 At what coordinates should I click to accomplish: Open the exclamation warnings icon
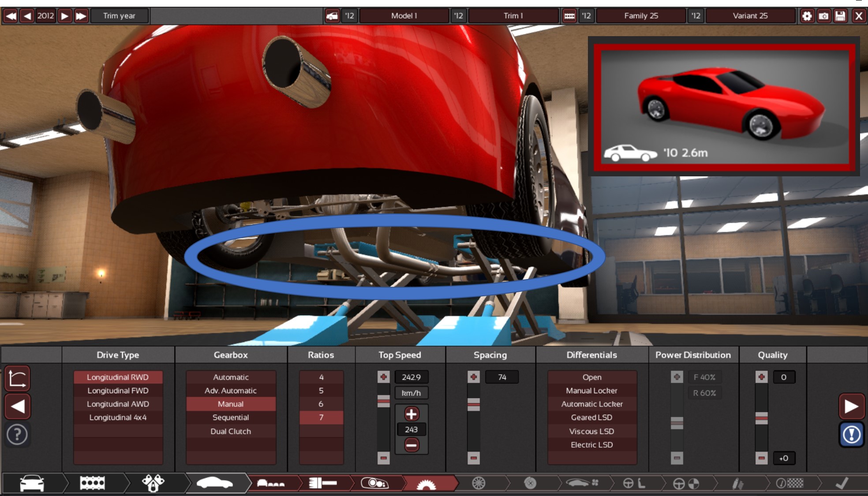coord(851,435)
